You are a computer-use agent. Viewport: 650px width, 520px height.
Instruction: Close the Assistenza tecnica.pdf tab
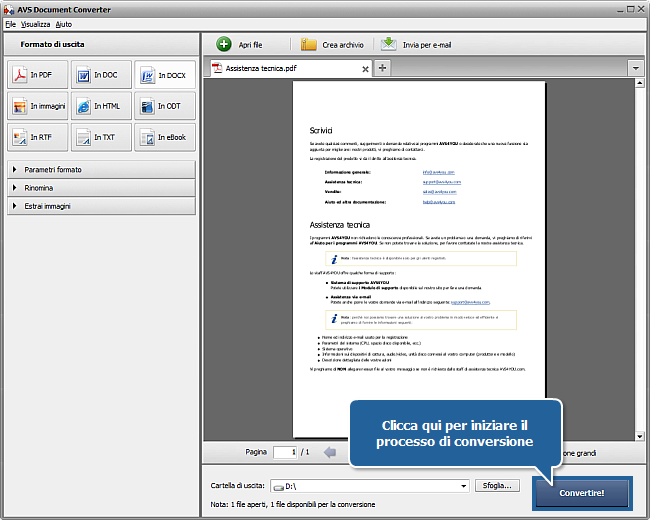365,69
